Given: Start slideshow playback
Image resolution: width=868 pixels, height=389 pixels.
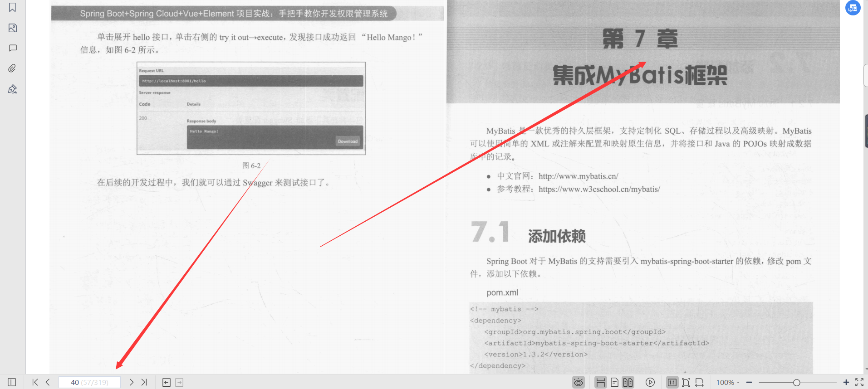Looking at the screenshot, I should click(650, 383).
